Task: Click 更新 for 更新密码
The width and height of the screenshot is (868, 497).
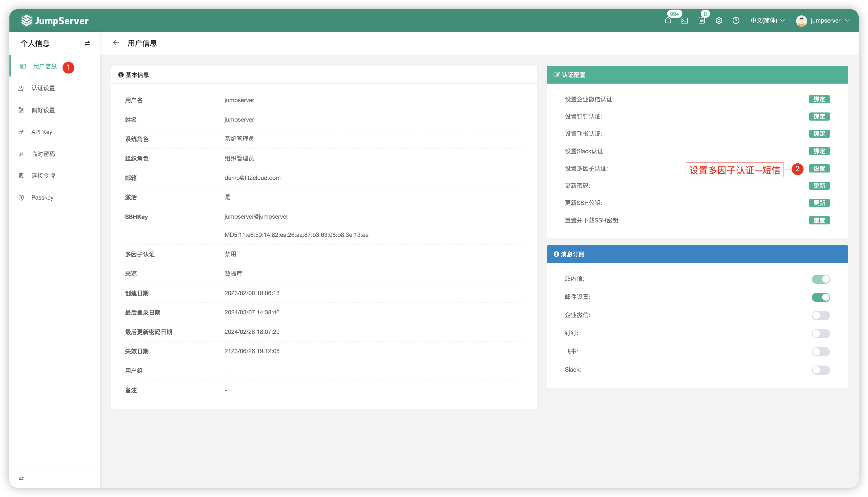Action: [819, 186]
